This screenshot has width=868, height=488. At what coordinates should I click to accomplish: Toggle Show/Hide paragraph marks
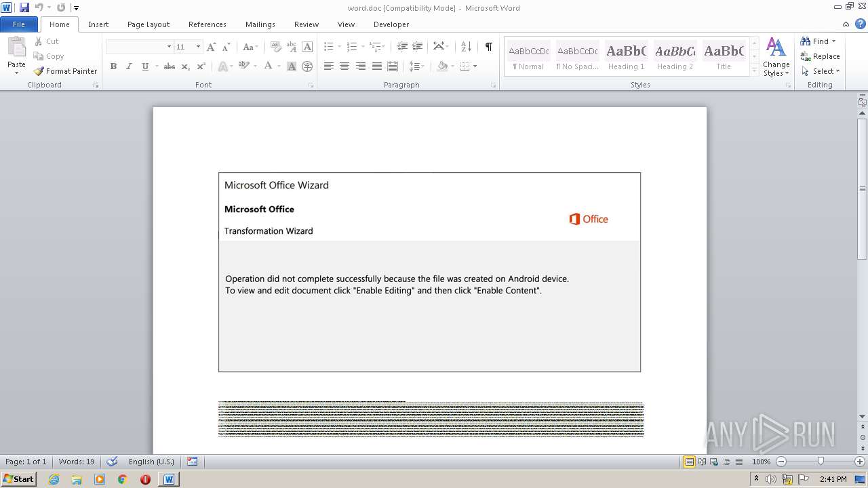[x=488, y=47]
